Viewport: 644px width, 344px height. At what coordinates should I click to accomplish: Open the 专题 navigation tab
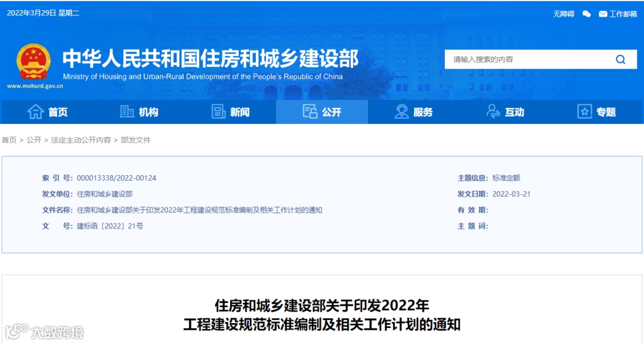point(596,111)
